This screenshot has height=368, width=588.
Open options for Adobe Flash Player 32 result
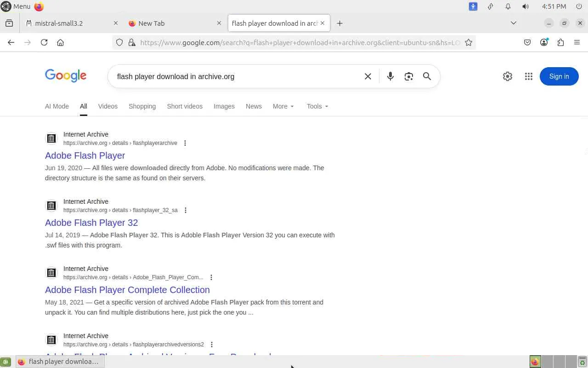(x=186, y=210)
